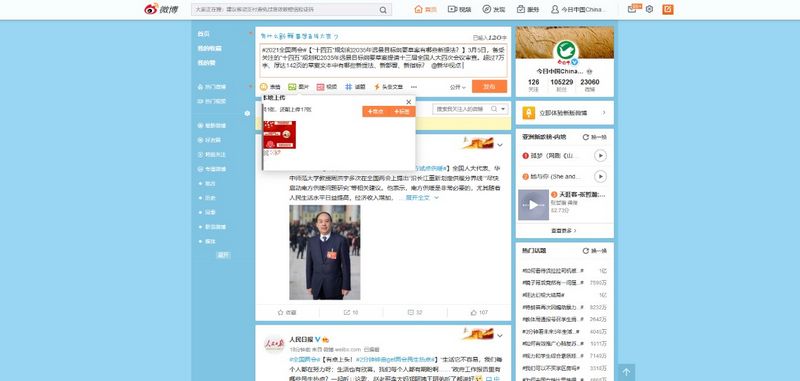Open the chevron menu on 人民日报 post

click(x=500, y=336)
